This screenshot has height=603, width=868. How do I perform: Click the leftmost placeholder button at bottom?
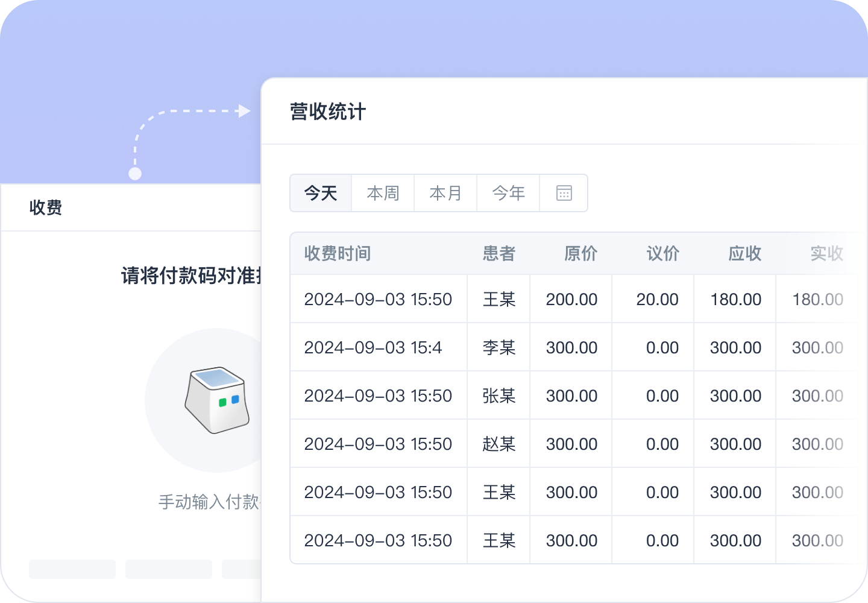[x=72, y=569]
